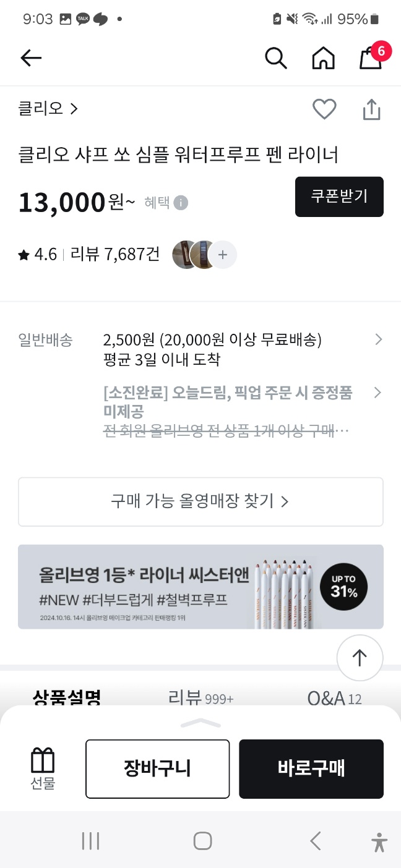Share this product using the share icon

coord(371,109)
